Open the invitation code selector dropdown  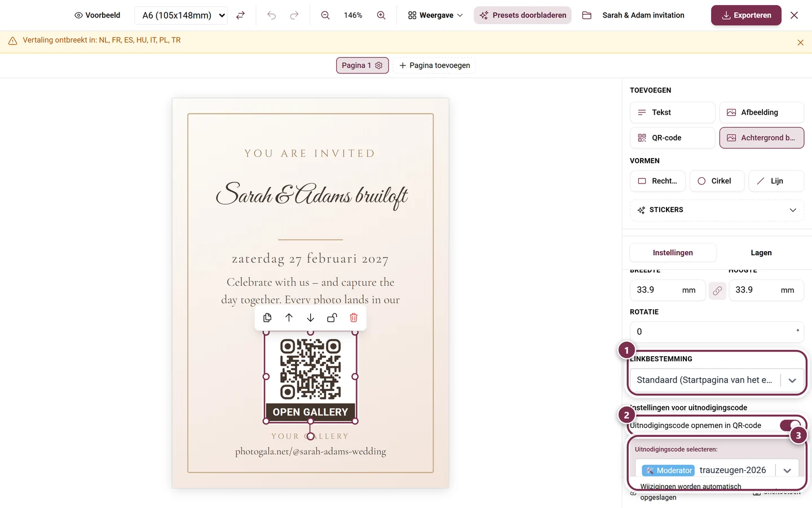pyautogui.click(x=717, y=470)
